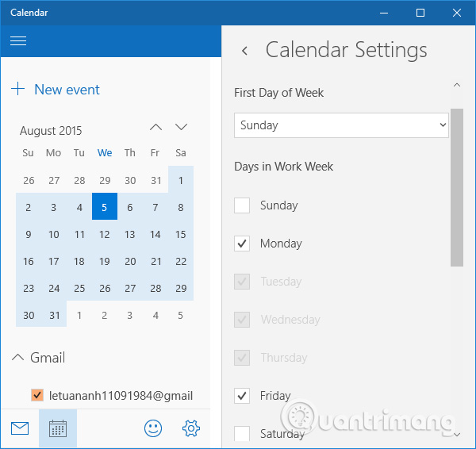Toggle the Thursday work week checkbox
Viewport: 476px width, 449px height.
click(242, 358)
